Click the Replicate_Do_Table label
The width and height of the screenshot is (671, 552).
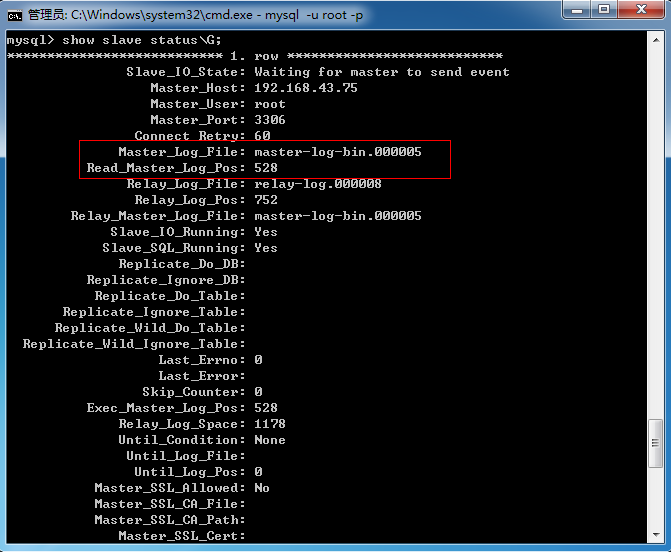click(170, 296)
